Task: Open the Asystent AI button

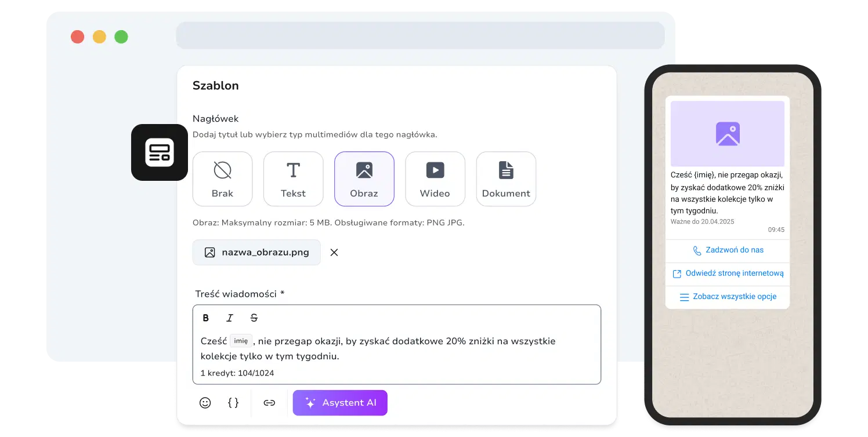Action: coord(340,403)
